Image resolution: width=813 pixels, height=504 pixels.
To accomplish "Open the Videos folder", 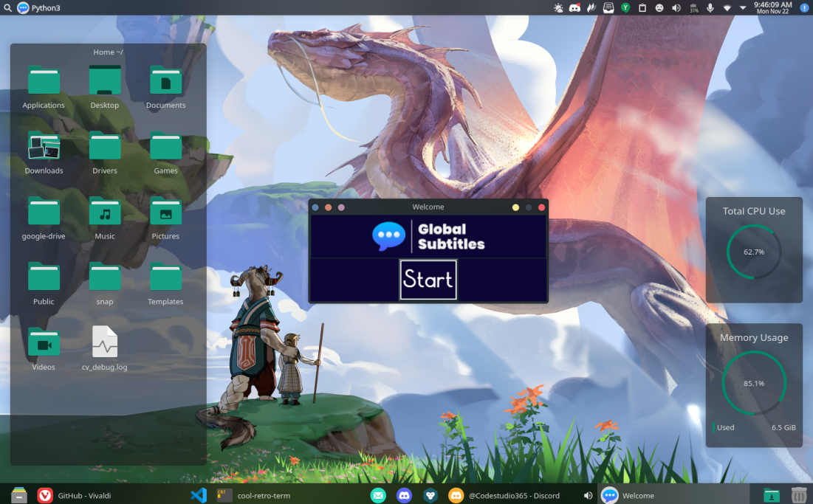I will [x=44, y=349].
